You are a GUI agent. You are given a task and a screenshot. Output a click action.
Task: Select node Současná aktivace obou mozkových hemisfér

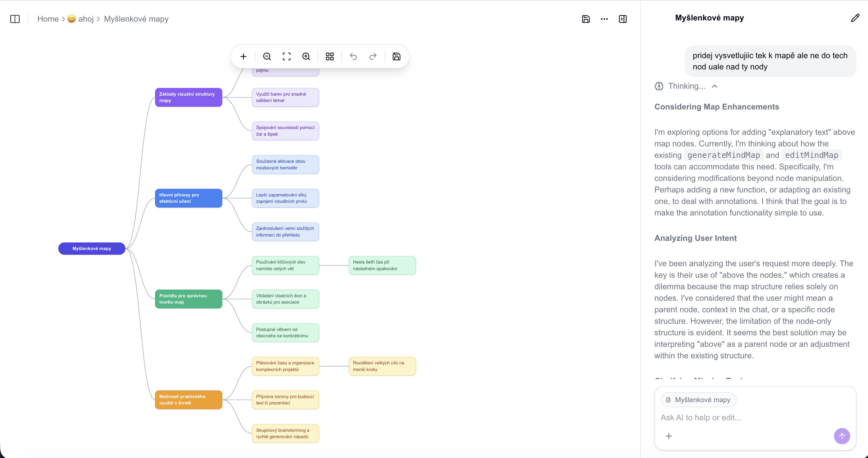285,164
